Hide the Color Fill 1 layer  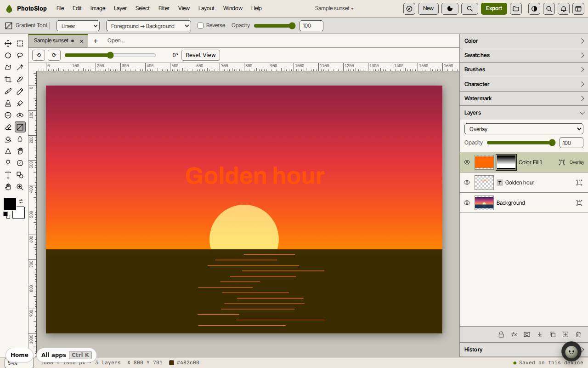tap(467, 162)
